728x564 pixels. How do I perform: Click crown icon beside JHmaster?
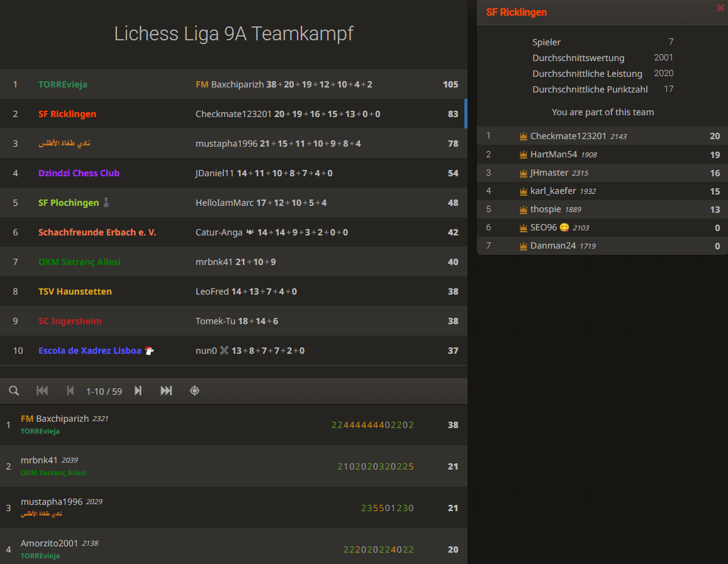(524, 173)
